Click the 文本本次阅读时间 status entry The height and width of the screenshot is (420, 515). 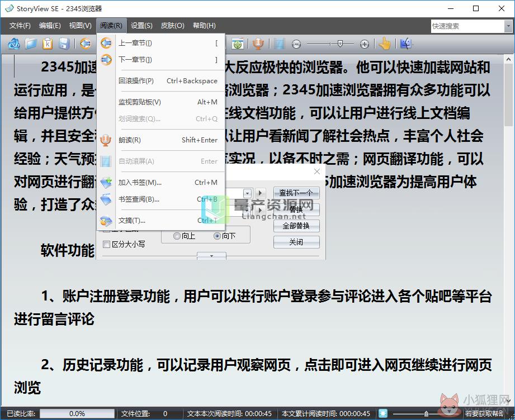[x=229, y=413]
